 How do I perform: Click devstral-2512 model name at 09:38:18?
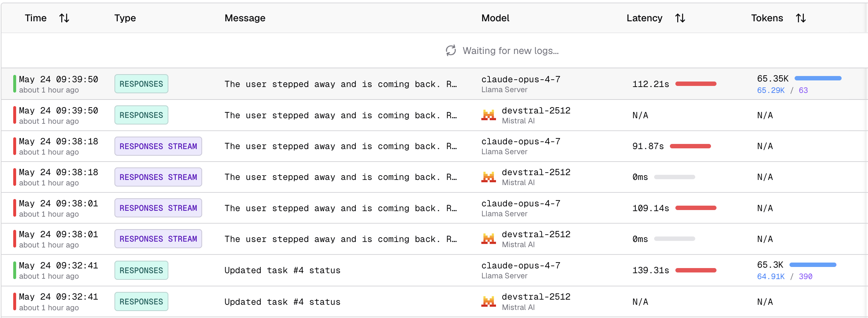(x=536, y=172)
